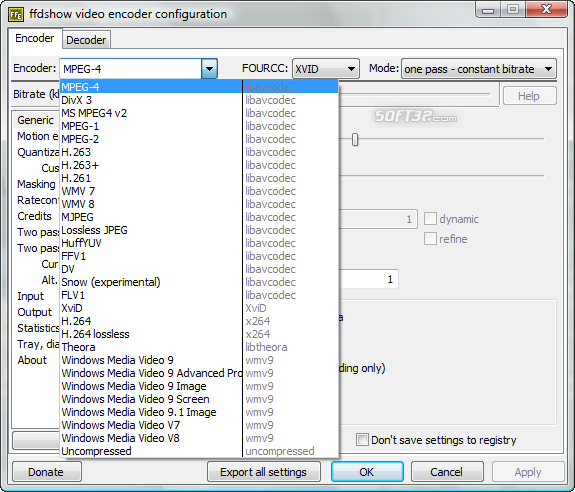The width and height of the screenshot is (575, 492).
Task: Select H.261 encoder entry
Action: tap(198, 178)
